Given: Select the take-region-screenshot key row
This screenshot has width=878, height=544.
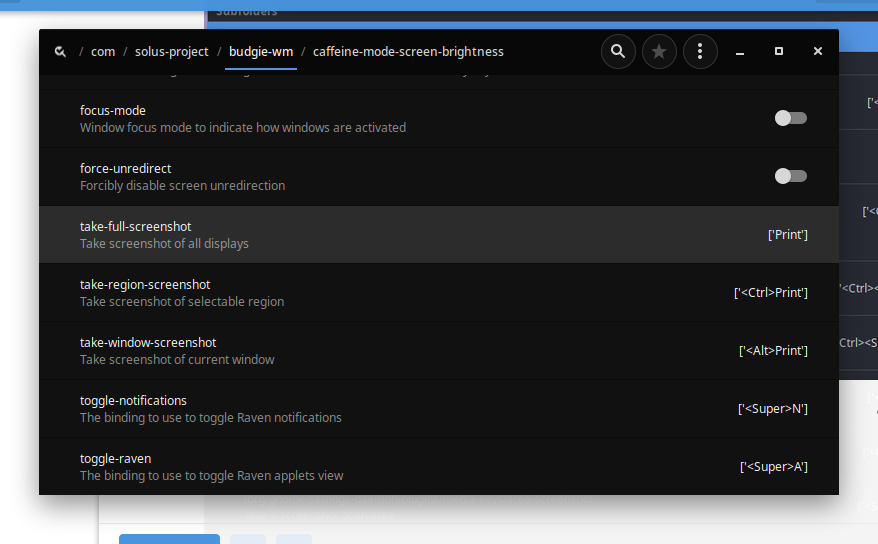Looking at the screenshot, I should point(400,293).
